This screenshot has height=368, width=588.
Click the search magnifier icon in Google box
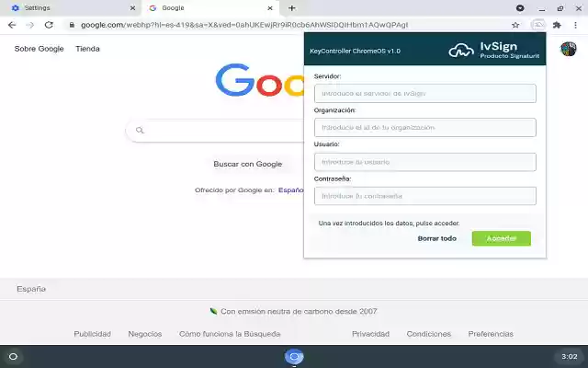click(x=140, y=131)
